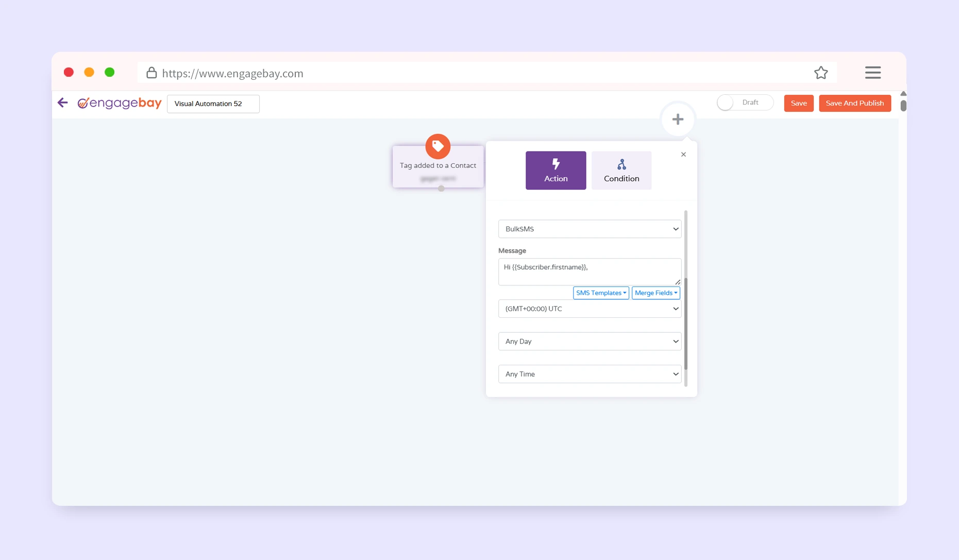Click the orange tag trigger icon

[438, 146]
